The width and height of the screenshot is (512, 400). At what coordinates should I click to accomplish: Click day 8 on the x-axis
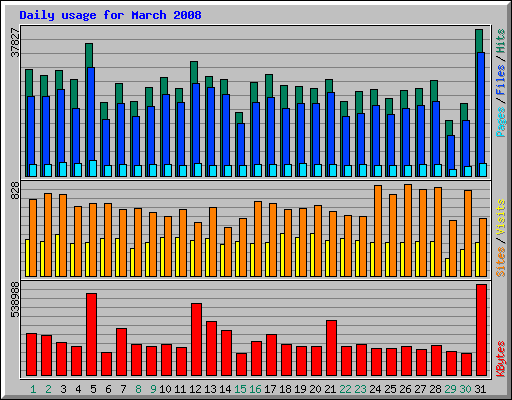pyautogui.click(x=138, y=389)
